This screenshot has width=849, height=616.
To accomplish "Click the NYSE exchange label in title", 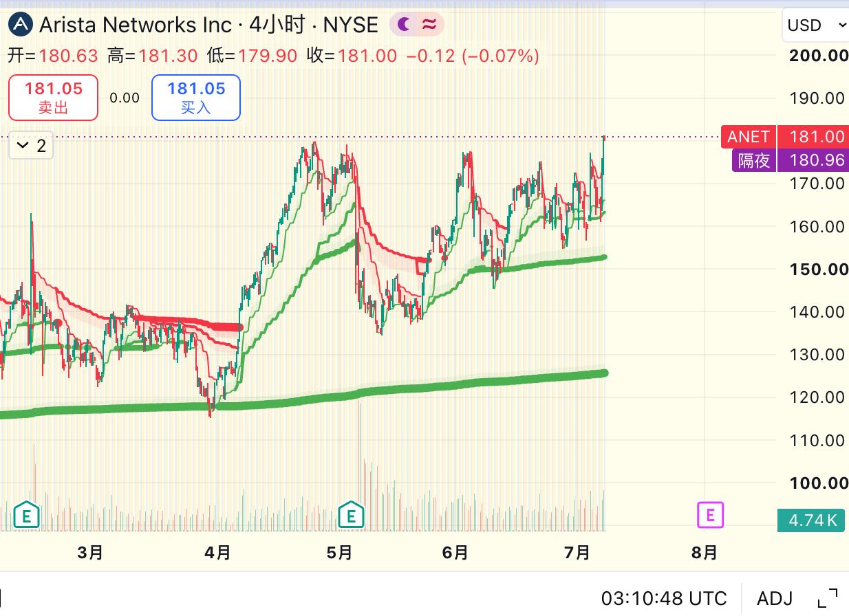I will (351, 25).
